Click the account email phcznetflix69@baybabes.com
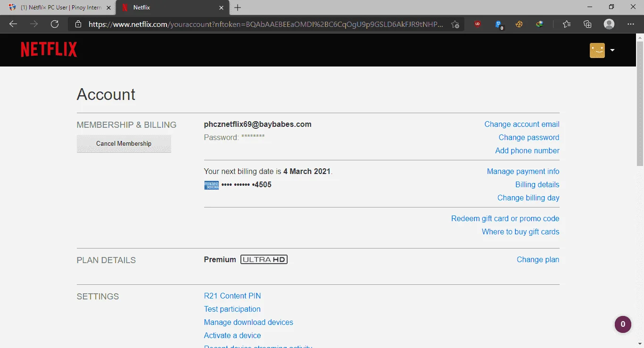 [258, 124]
